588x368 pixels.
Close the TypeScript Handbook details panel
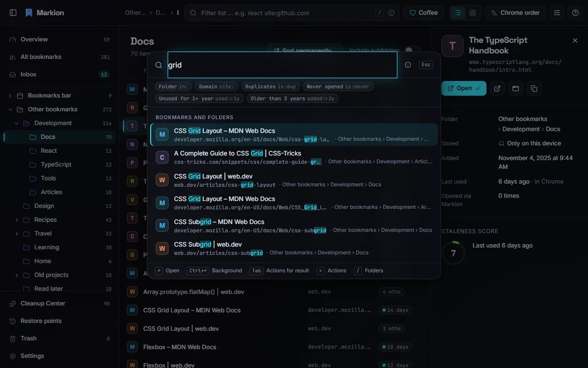575,40
